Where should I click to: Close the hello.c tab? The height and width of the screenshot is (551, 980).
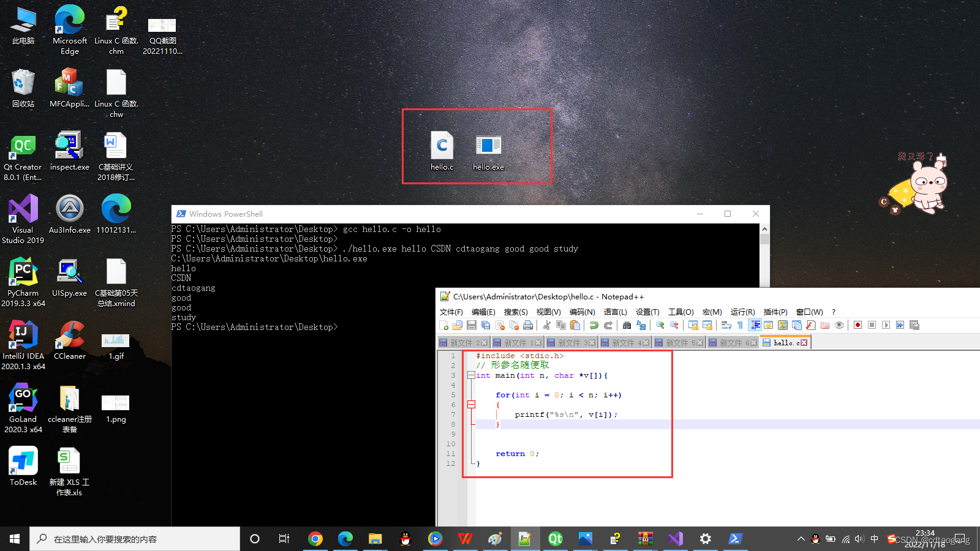click(x=804, y=343)
